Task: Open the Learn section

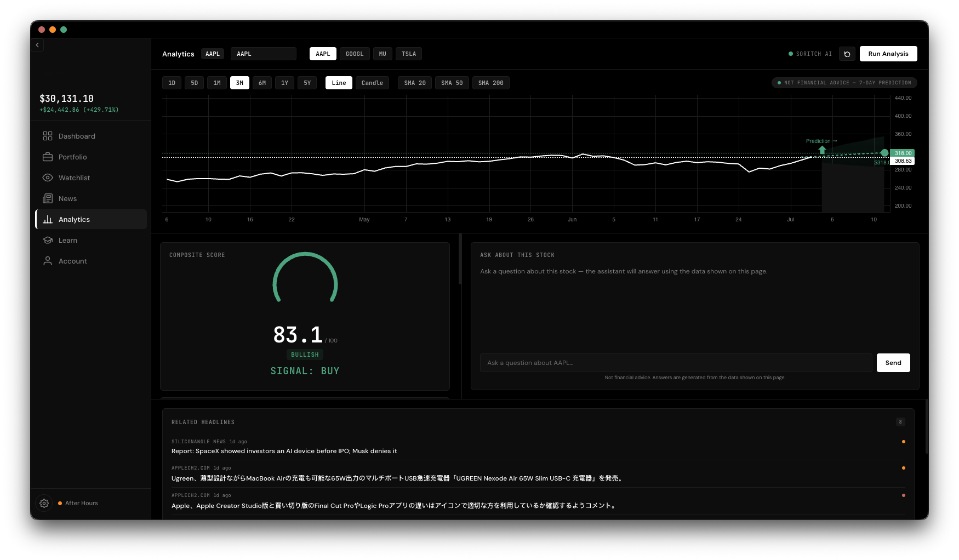Action: point(91,240)
